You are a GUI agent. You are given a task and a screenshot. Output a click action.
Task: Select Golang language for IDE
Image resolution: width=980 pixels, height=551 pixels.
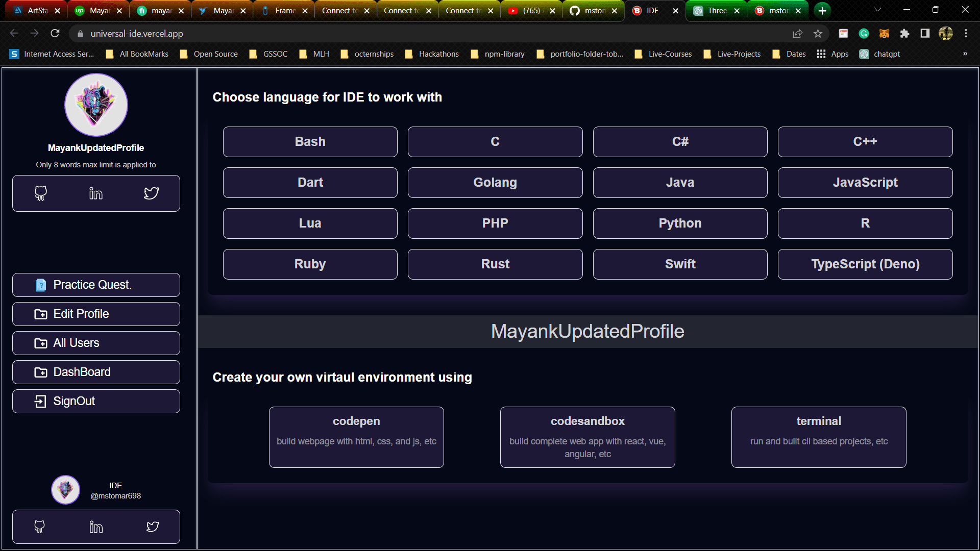(496, 182)
